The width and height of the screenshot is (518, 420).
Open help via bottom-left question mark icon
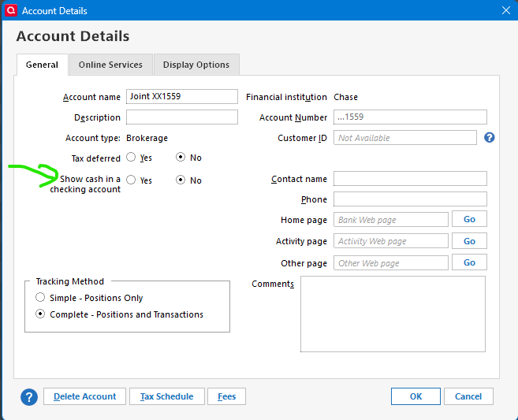[x=29, y=397]
